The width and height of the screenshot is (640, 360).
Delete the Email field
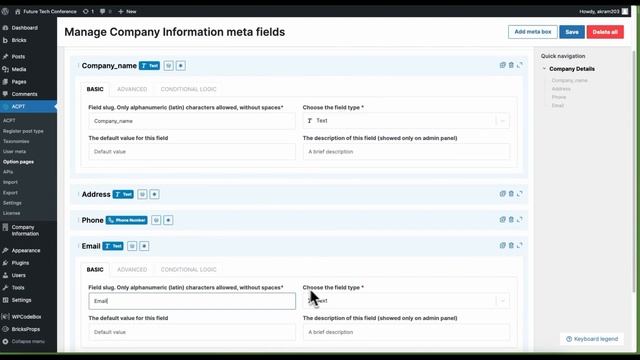511,245
